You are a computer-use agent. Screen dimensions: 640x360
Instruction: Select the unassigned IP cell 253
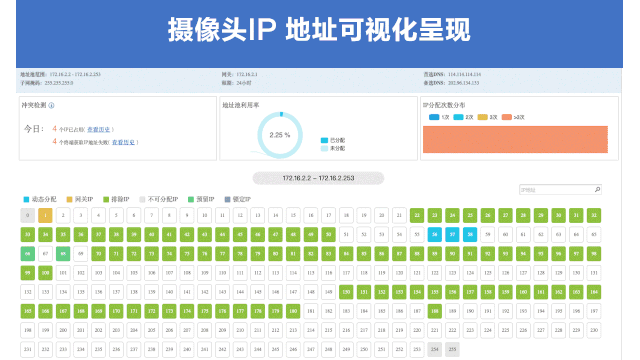tap(417, 349)
